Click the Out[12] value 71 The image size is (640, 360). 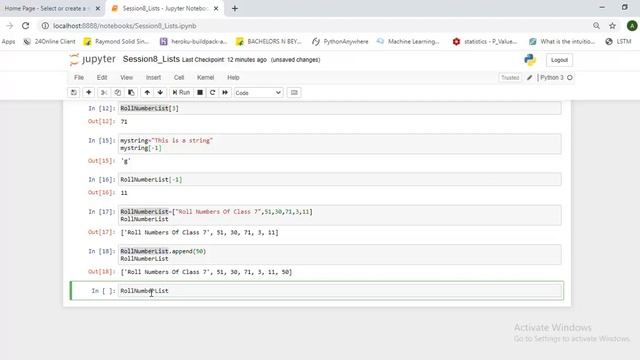pyautogui.click(x=124, y=122)
